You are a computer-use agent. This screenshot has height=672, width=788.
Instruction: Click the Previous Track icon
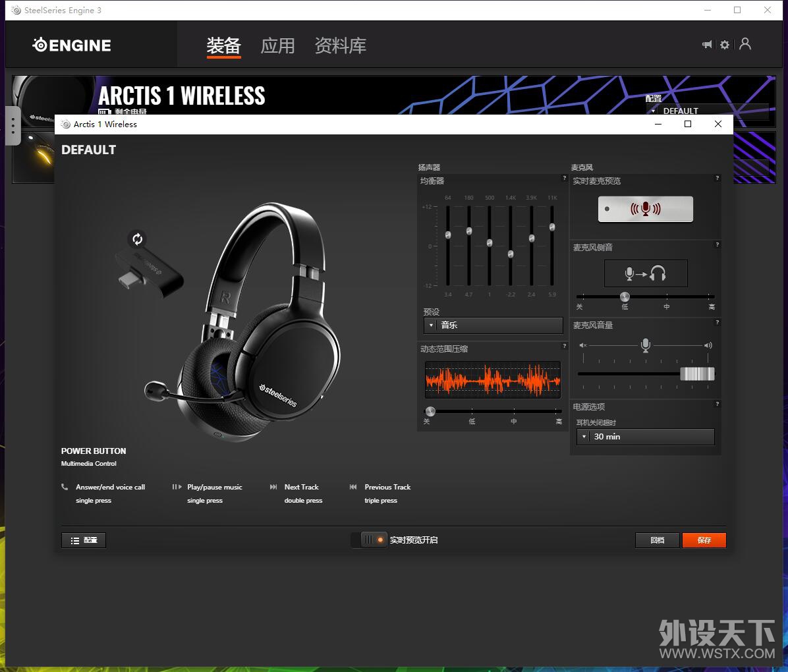(x=353, y=486)
